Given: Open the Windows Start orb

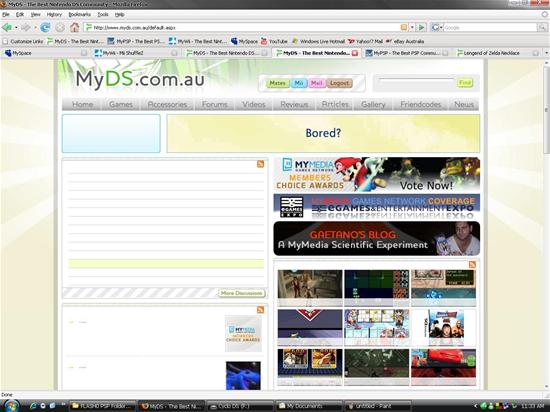Looking at the screenshot, I should 11,406.
